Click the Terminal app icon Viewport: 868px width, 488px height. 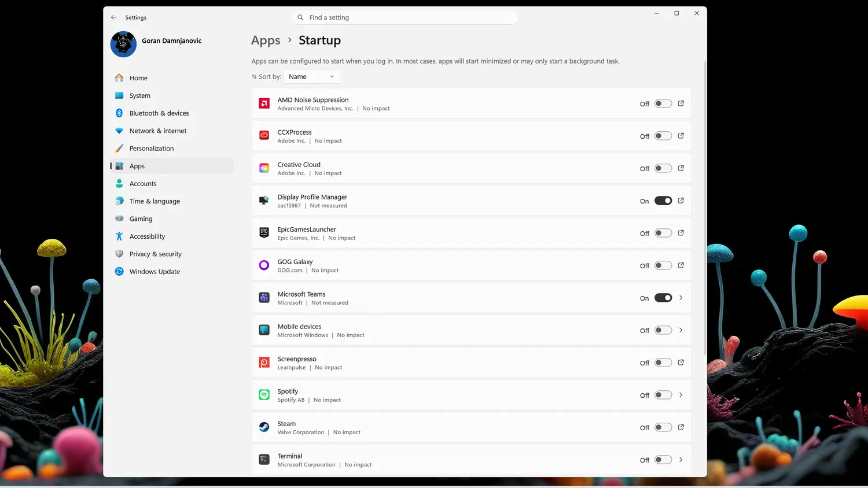point(264,460)
